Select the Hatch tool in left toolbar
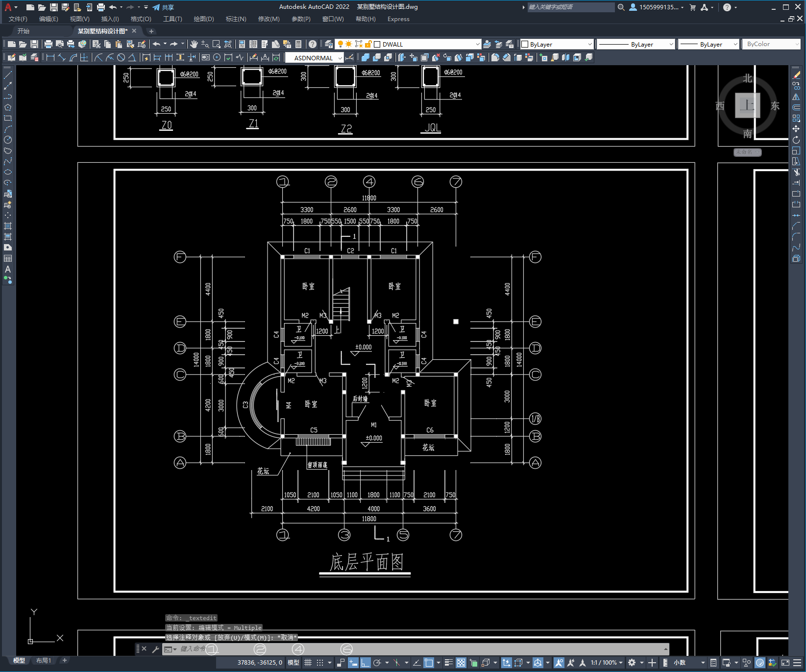Image resolution: width=806 pixels, height=672 pixels. pos(8,226)
